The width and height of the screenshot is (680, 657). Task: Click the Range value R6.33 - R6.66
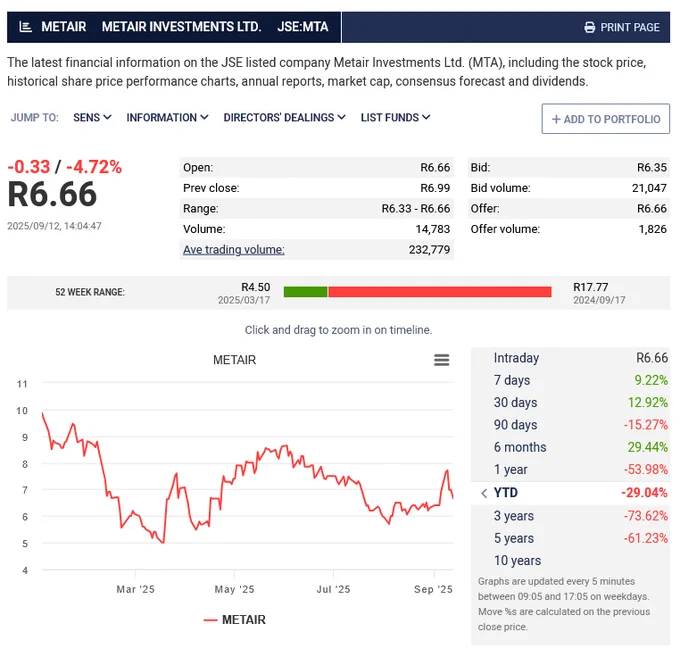tap(416, 209)
